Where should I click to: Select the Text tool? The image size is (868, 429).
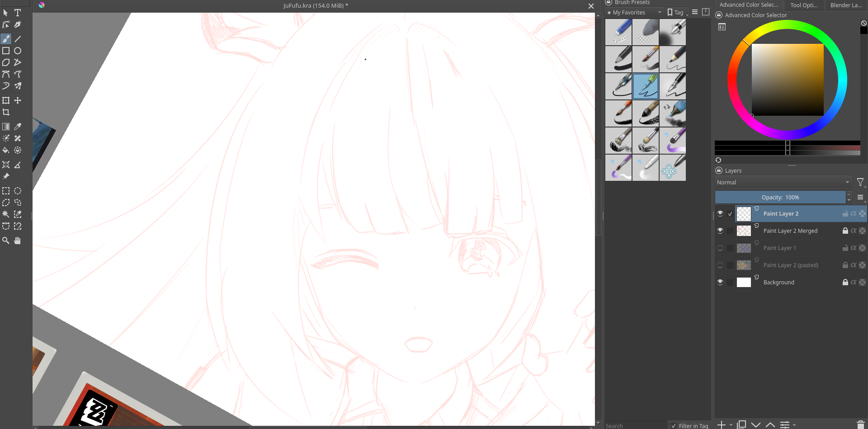click(x=18, y=13)
